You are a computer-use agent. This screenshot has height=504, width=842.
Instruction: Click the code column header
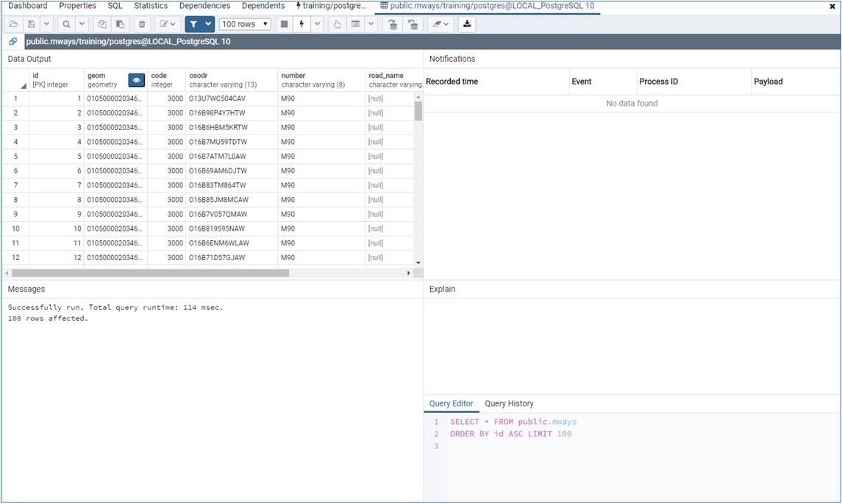166,80
